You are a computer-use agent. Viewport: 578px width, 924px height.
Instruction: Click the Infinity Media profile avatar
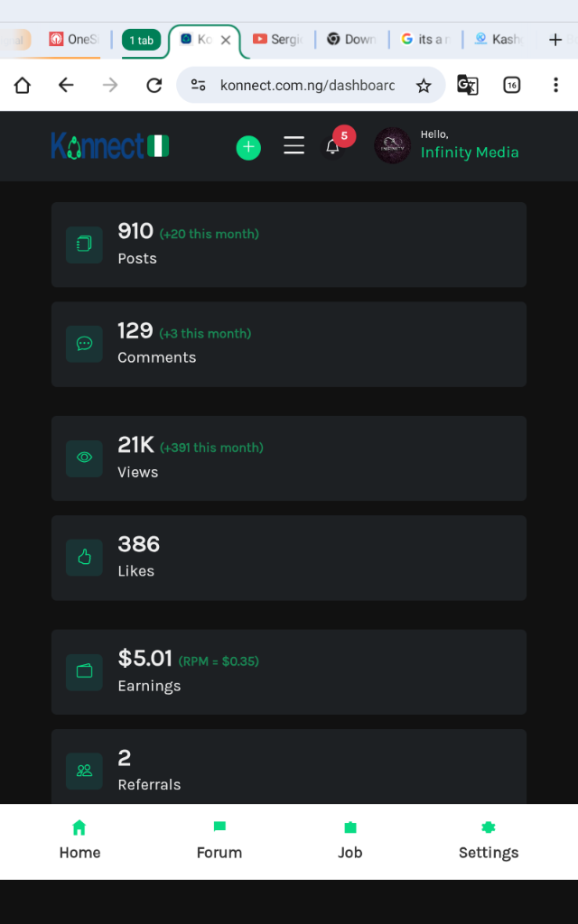click(393, 145)
